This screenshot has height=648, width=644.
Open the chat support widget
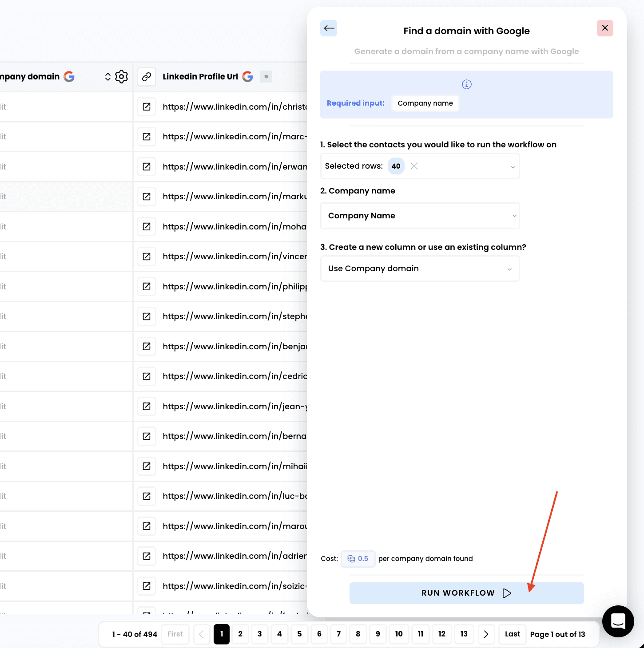click(618, 621)
